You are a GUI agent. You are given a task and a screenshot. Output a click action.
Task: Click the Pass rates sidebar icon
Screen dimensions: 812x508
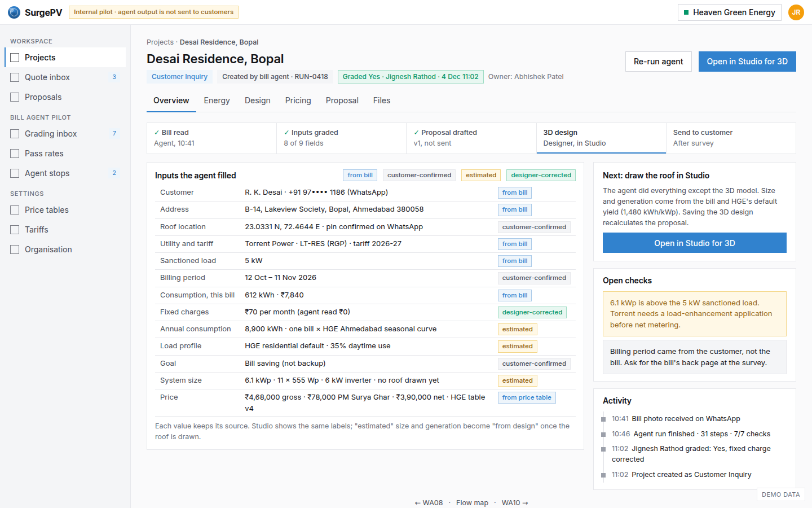15,154
